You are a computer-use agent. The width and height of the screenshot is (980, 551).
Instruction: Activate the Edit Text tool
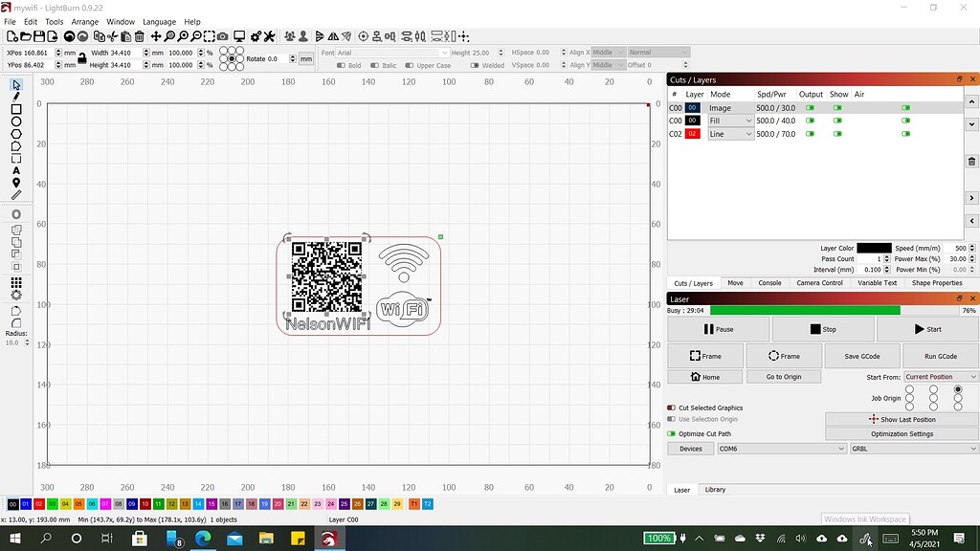[x=15, y=168]
